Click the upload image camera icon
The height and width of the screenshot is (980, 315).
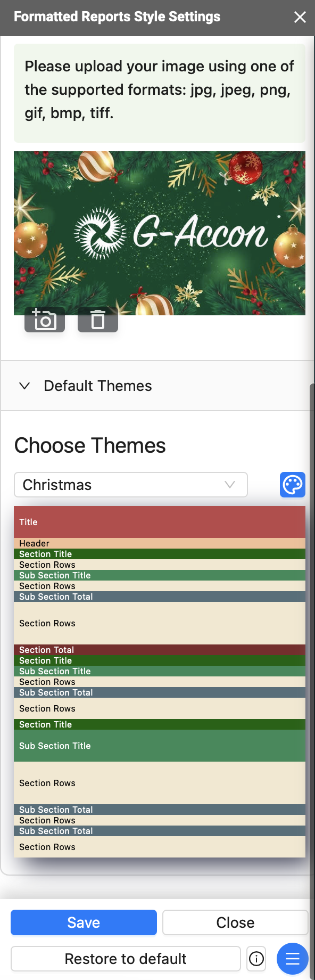45,320
